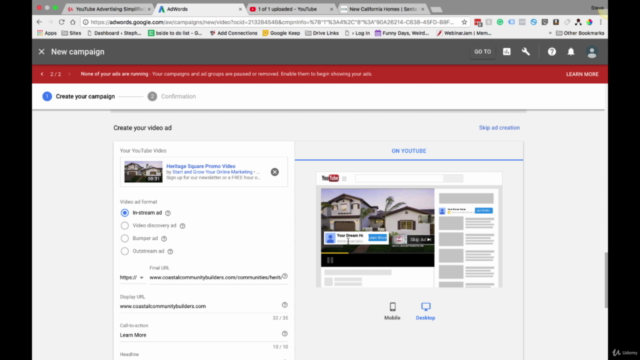Show help for Display URL

285,305
